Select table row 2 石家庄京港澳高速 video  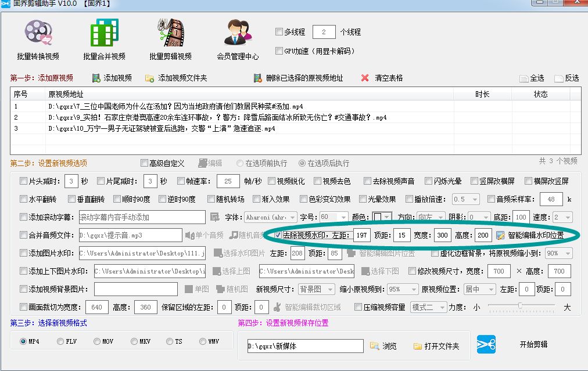[296, 117]
